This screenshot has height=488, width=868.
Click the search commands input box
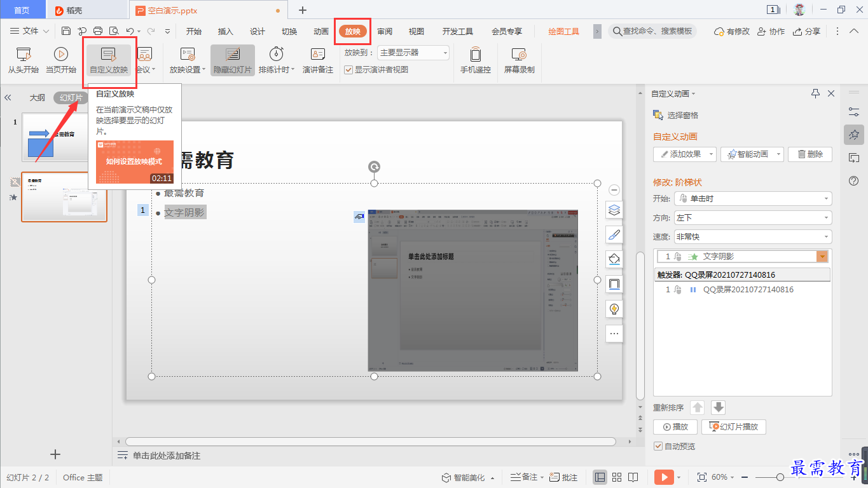652,31
